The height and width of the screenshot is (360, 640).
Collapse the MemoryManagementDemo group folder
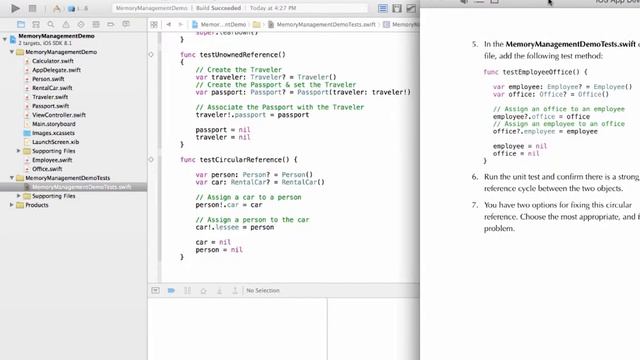pos(12,52)
